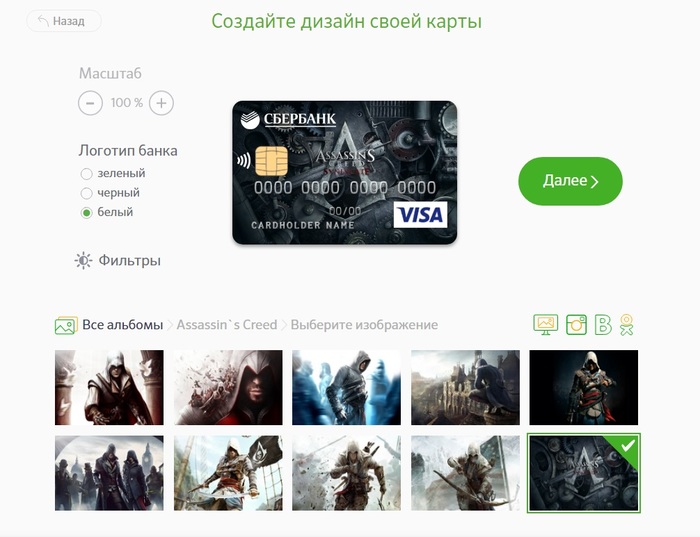Open Assassin`s Creed album breadcrumb

point(227,325)
